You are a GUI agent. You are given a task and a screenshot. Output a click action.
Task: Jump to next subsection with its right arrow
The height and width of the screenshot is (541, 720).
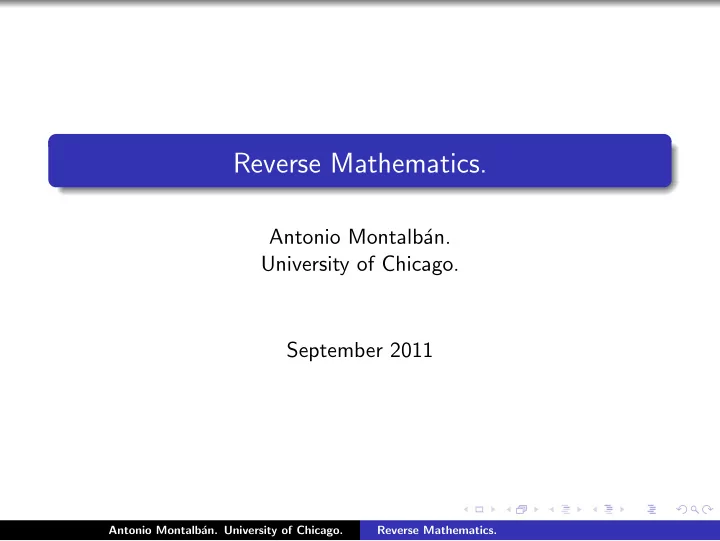coord(579,509)
